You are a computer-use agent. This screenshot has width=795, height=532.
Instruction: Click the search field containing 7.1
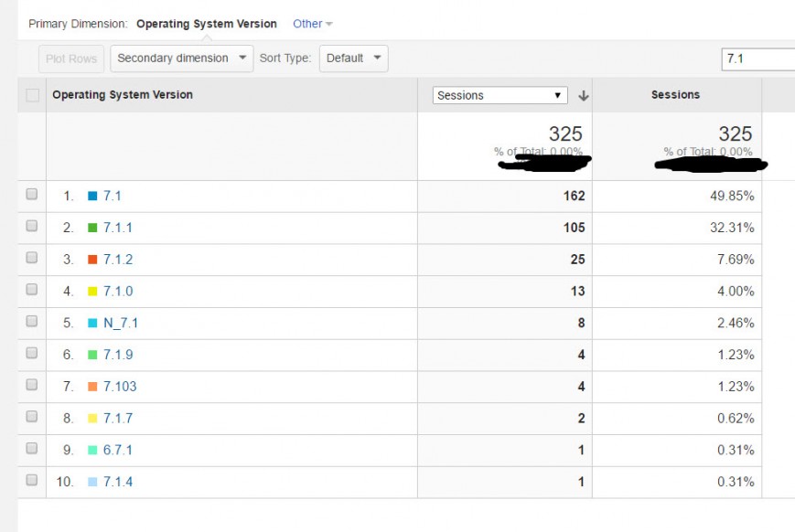pyautogui.click(x=757, y=59)
